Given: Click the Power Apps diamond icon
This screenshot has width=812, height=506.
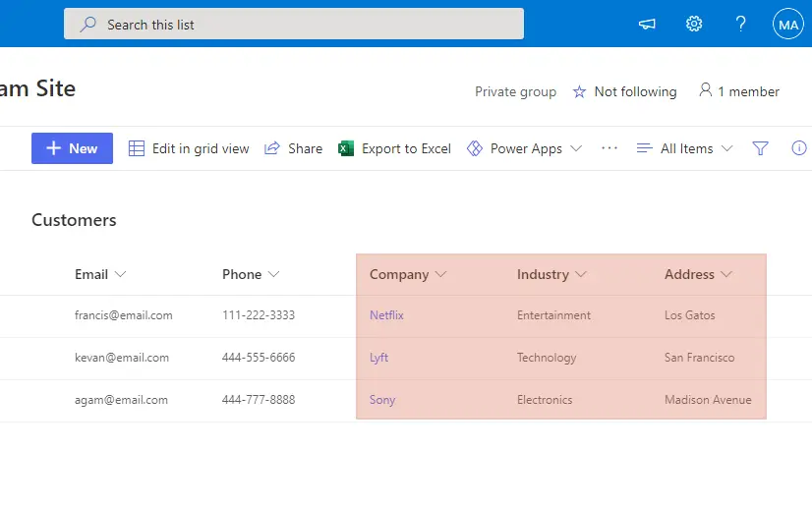Looking at the screenshot, I should click(x=475, y=148).
